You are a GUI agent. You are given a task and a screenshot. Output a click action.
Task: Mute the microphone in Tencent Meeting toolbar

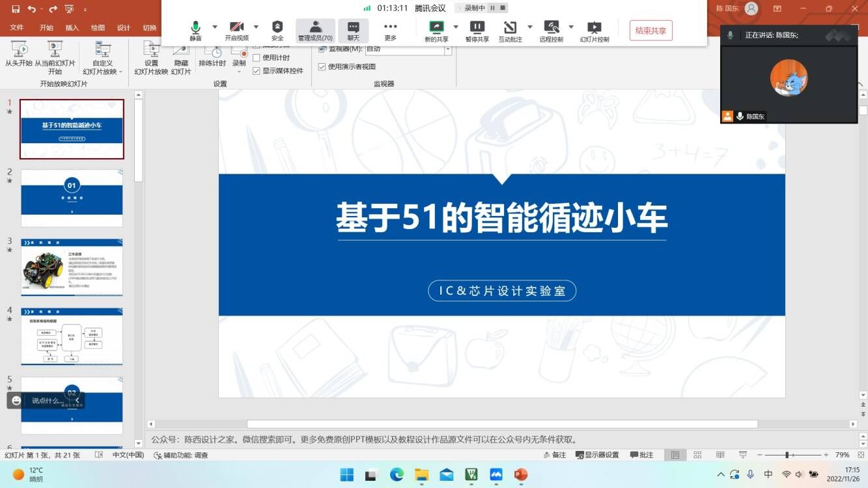point(195,29)
